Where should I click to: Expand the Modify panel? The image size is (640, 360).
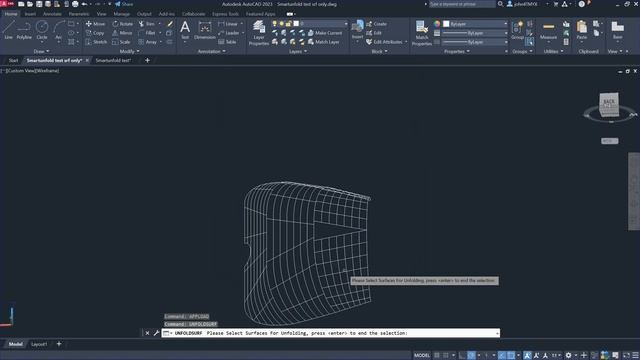pyautogui.click(x=129, y=51)
